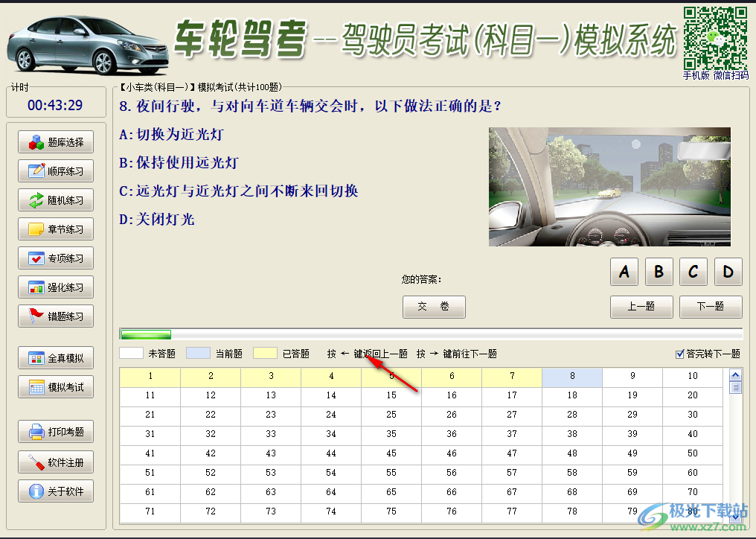Screen dimensions: 756x539
Task: Jump to question 58 cell
Action: click(x=571, y=473)
